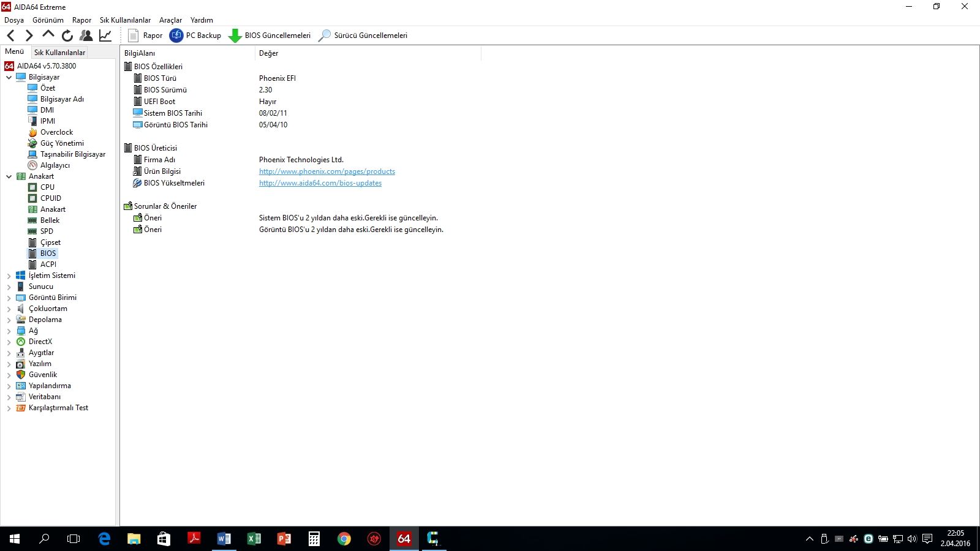Select the Çipset icon item
The height and width of the screenshot is (551, 980).
32,242
